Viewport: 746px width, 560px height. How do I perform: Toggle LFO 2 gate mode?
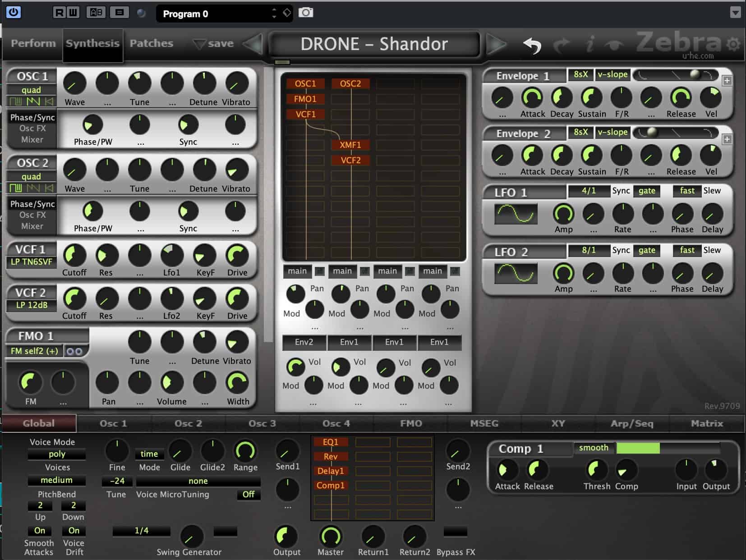coord(647,250)
